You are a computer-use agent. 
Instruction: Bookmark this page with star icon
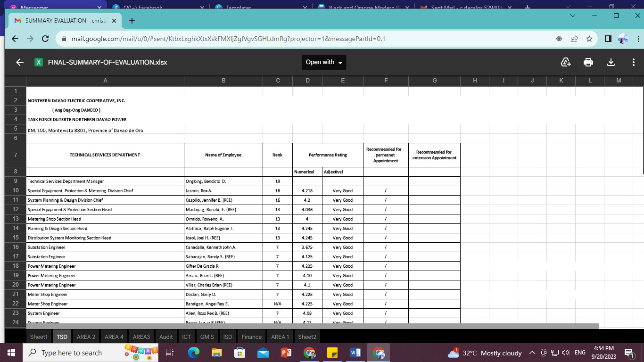click(x=589, y=39)
